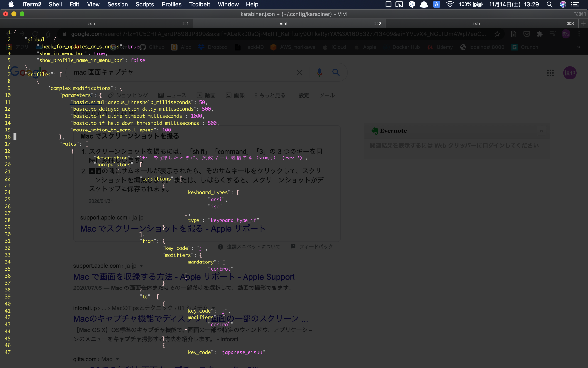Clear Google search box with X
Image resolution: width=588 pixels, height=368 pixels.
click(x=300, y=72)
